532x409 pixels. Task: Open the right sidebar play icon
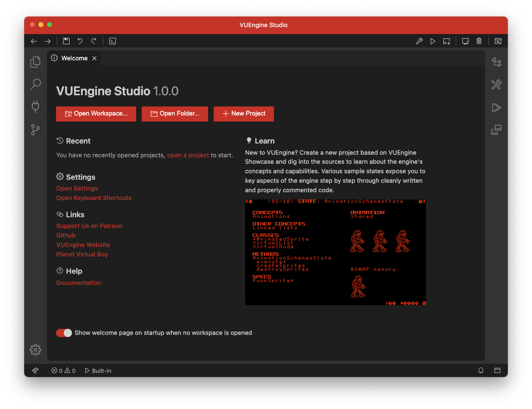click(496, 107)
